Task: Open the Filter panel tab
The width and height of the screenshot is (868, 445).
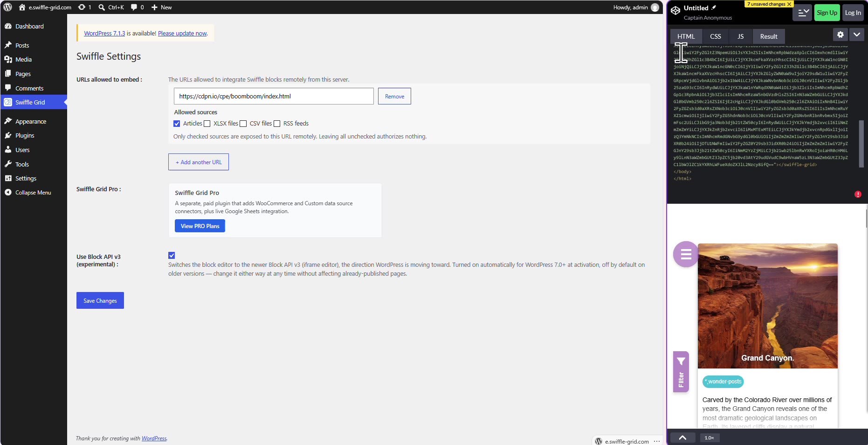Action: pyautogui.click(x=681, y=372)
